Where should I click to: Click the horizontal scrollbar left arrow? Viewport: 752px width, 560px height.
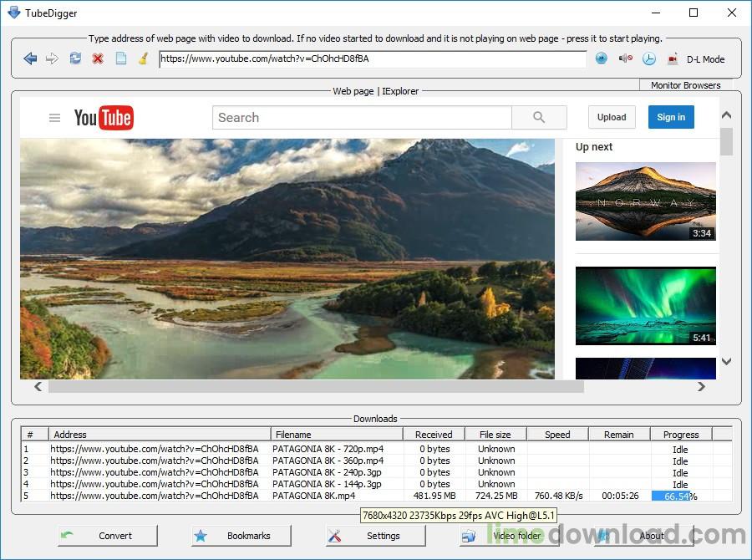click(x=38, y=386)
